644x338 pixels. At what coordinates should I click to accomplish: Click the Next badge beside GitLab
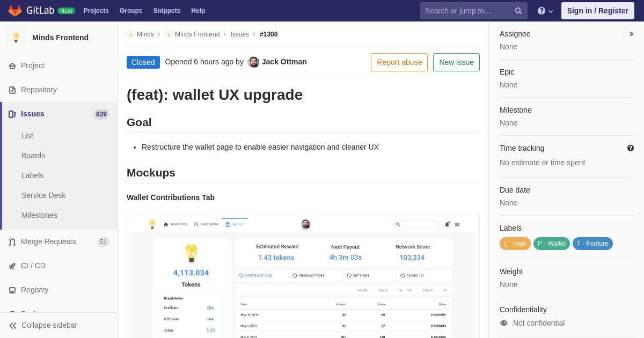pyautogui.click(x=66, y=11)
